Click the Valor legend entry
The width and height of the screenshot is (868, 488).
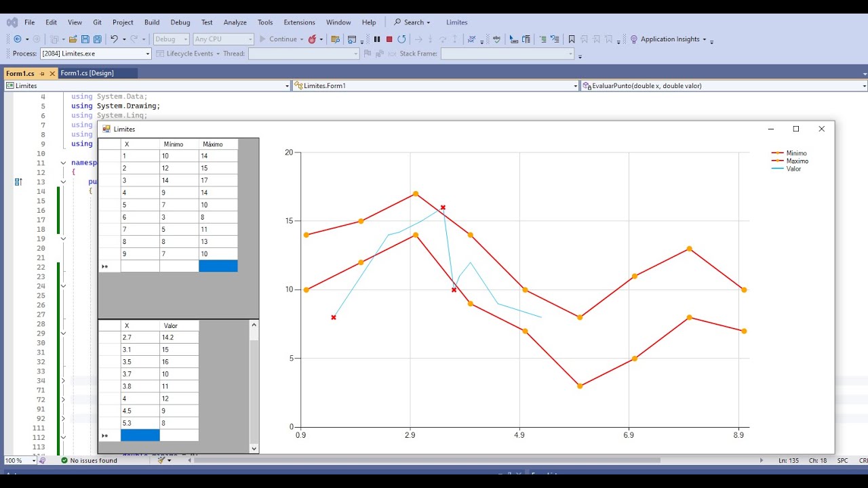[x=787, y=169]
